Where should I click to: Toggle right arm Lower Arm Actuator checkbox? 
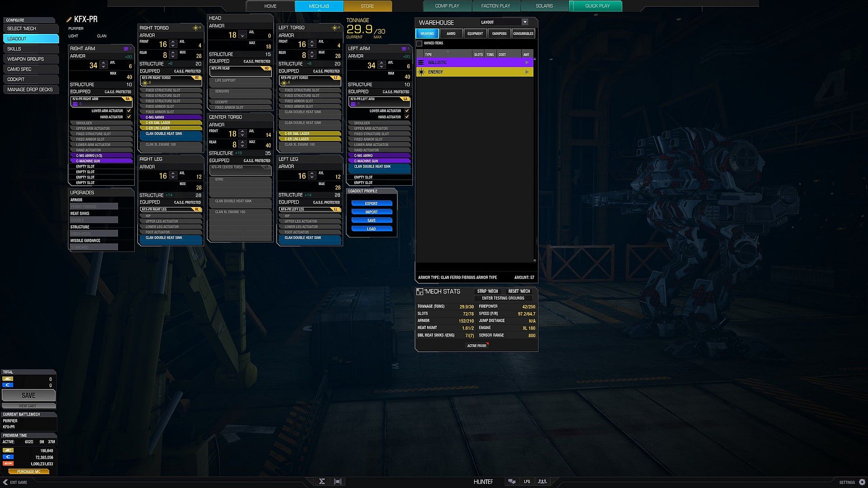coord(129,111)
